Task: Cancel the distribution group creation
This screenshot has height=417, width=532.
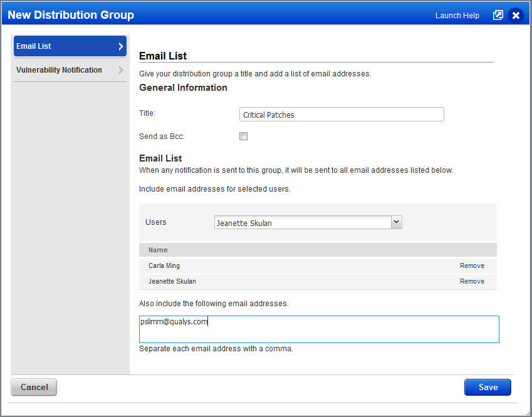Action: (34, 387)
